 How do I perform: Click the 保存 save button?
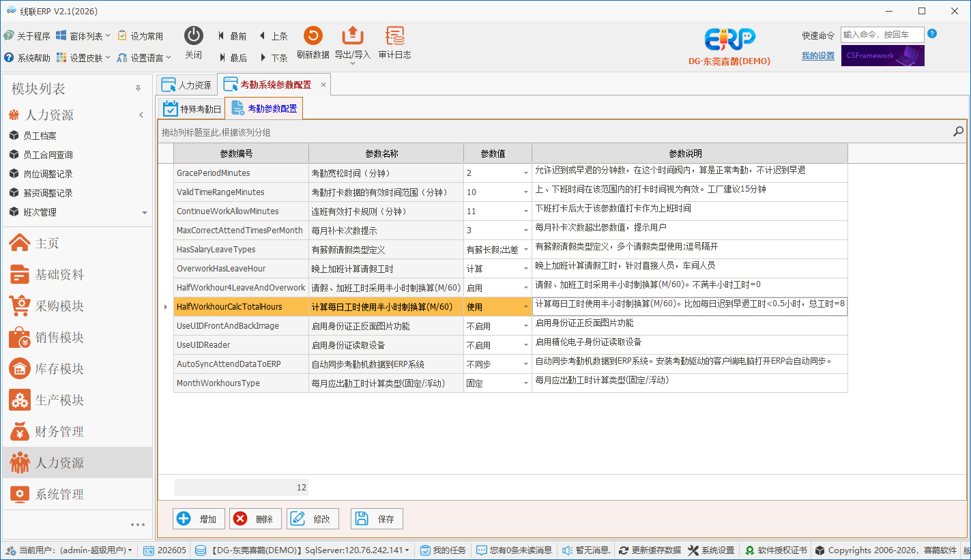pyautogui.click(x=377, y=519)
